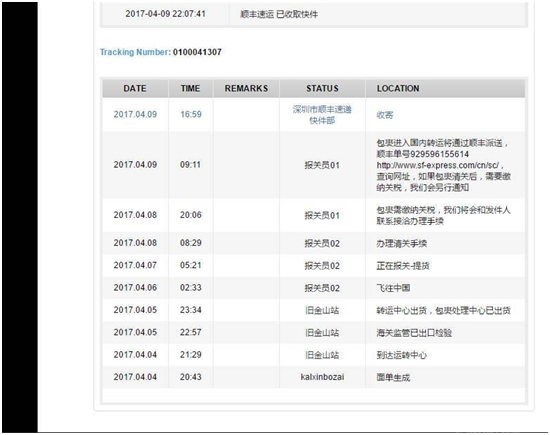The width and height of the screenshot is (550, 435).
Task: Click 报关员01 status in the 20:06 row
Action: [x=322, y=215]
